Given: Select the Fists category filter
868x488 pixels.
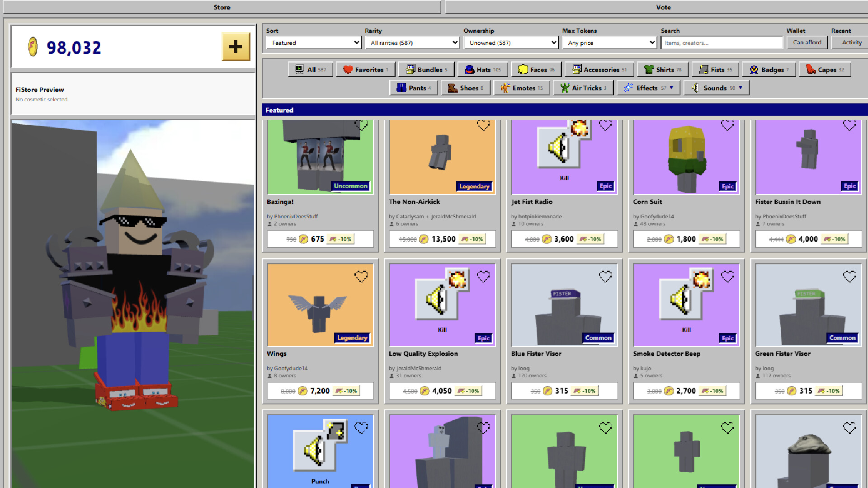Looking at the screenshot, I should 716,69.
